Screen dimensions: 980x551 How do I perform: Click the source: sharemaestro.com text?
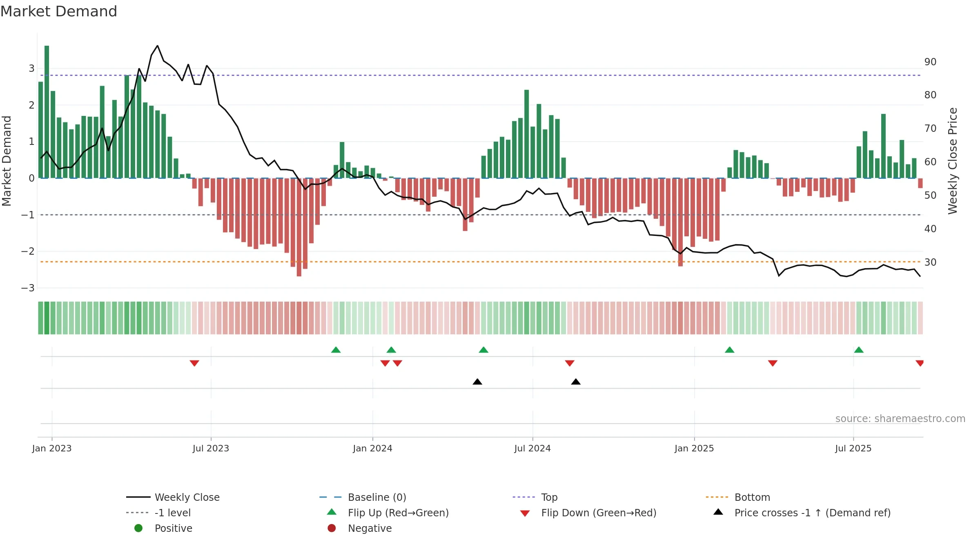click(900, 418)
